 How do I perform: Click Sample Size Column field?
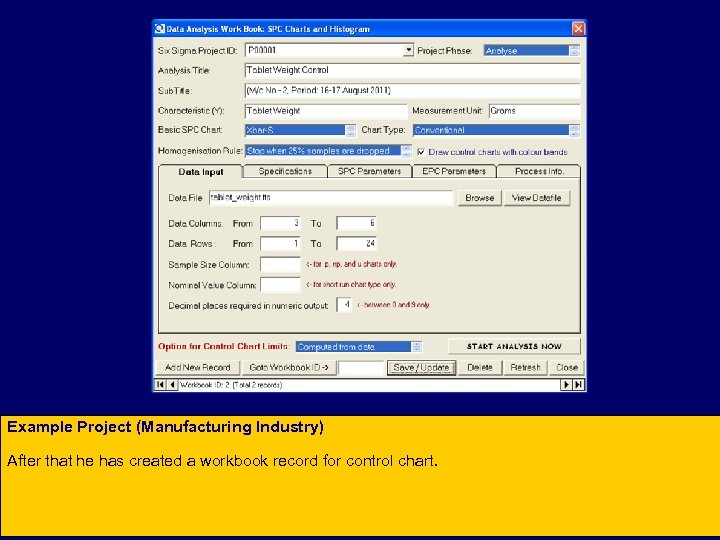[280, 264]
